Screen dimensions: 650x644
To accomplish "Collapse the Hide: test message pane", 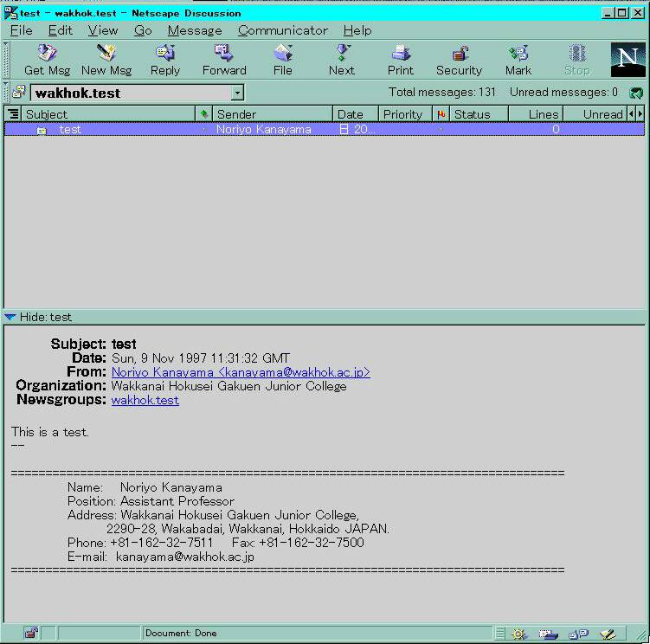I will 10,318.
